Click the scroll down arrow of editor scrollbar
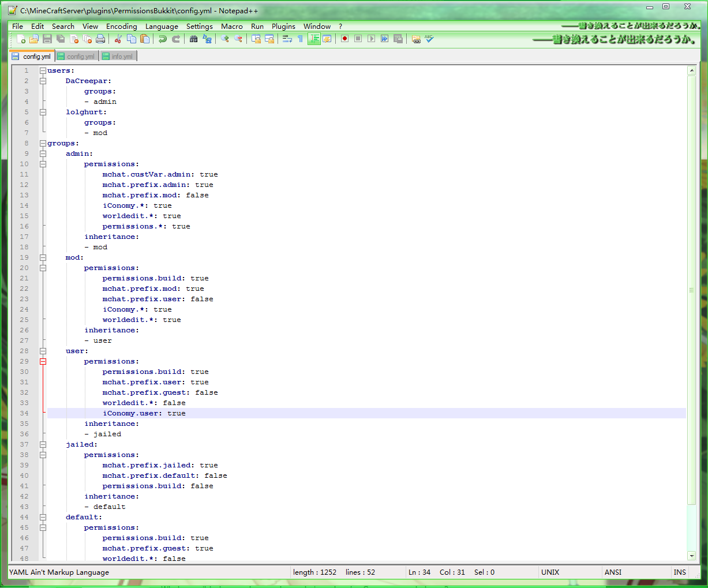The width and height of the screenshot is (708, 588). tap(691, 556)
